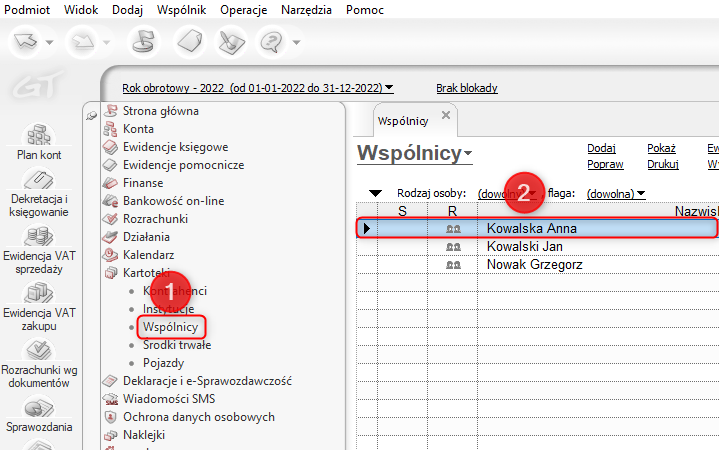Click the Wiadomości SMS icon
Screen dimensions: 719x450
110,399
